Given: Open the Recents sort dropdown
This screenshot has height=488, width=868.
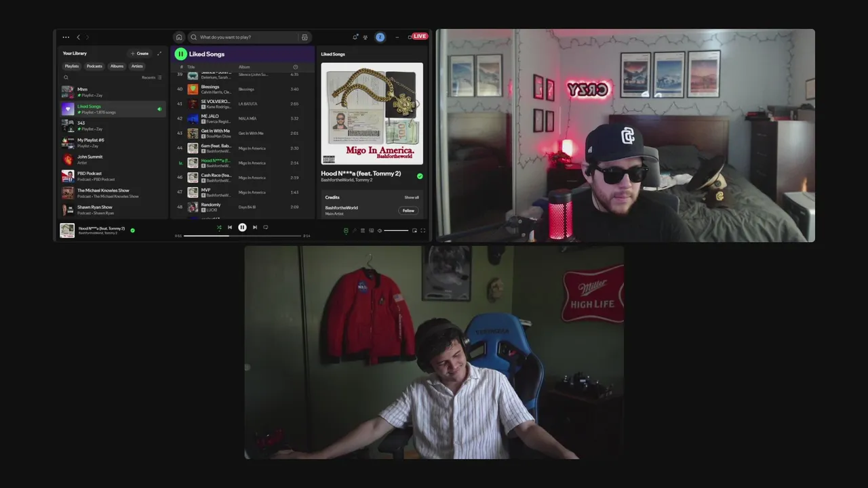Looking at the screenshot, I should (151, 77).
